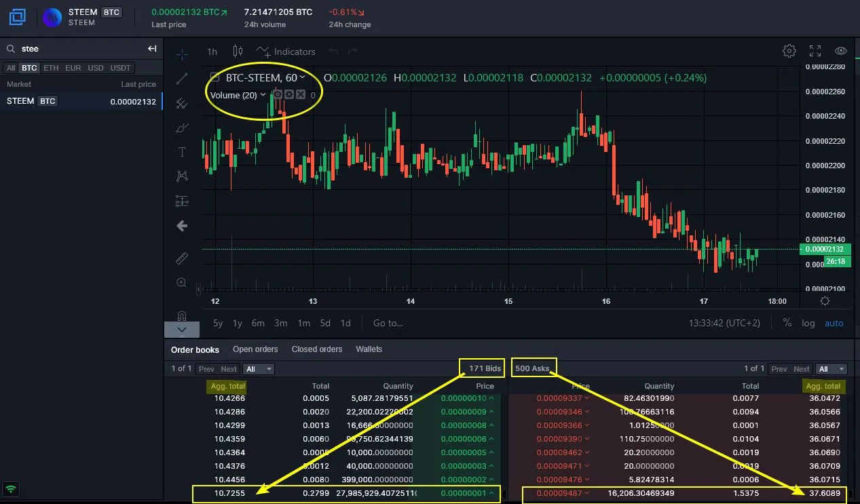
Task: Select the BTC market filter
Action: 29,68
